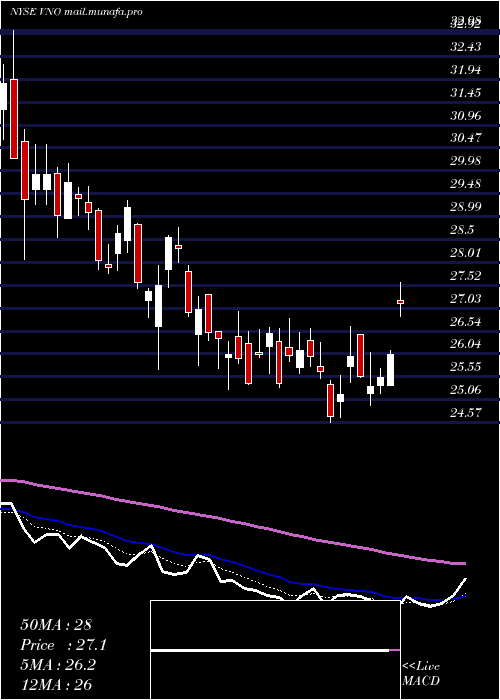Click the 28.01 price axis label
This screenshot has height=700, width=500.
466,253
